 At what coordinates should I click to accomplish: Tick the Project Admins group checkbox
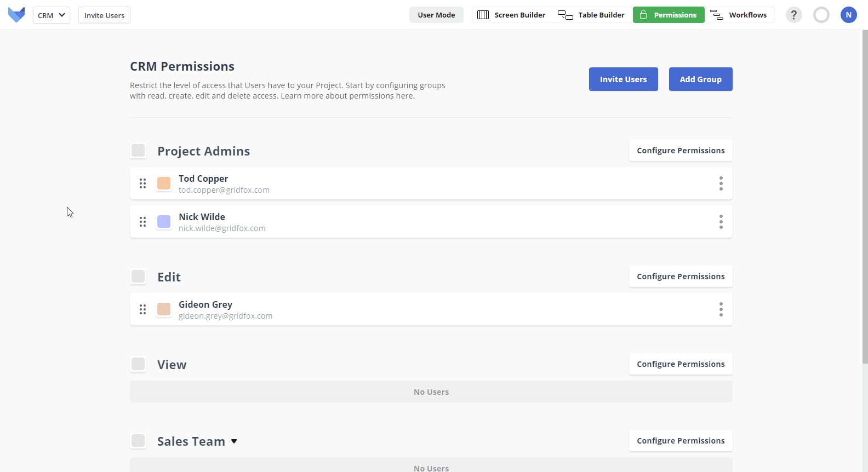138,151
